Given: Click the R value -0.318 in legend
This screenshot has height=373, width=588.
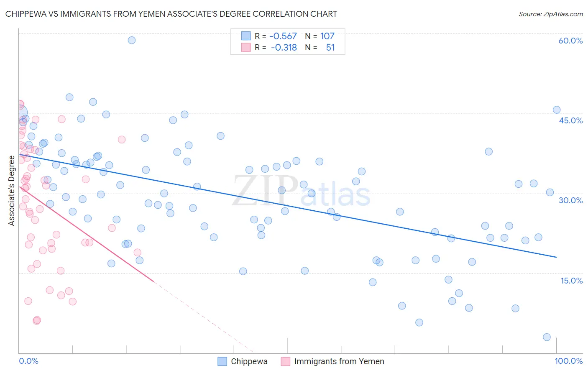Looking at the screenshot, I should tap(284, 47).
